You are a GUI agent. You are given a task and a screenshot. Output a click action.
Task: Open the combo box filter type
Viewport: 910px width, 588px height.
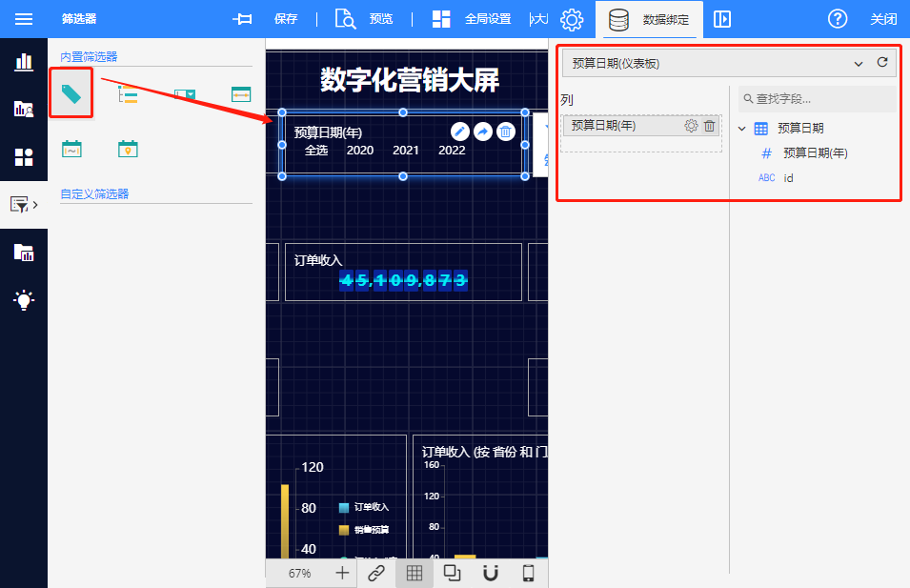(x=184, y=93)
